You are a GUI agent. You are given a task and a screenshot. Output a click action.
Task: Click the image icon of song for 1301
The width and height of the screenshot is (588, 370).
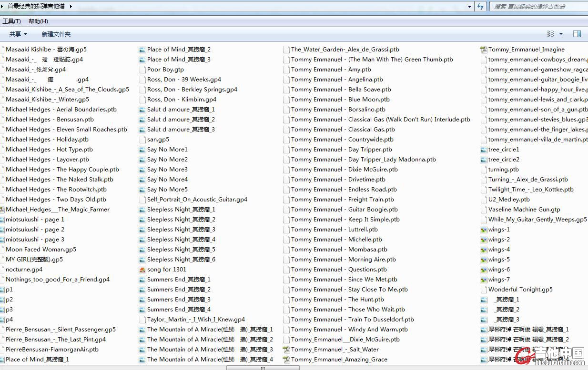point(142,270)
